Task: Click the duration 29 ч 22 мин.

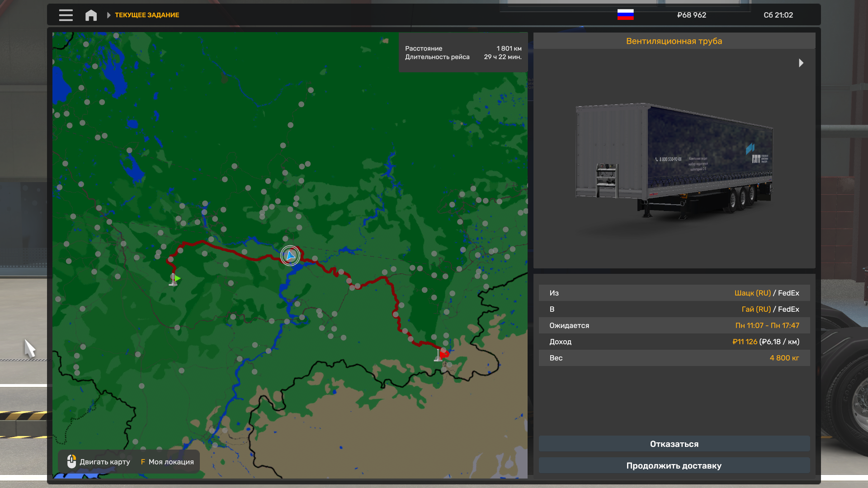Action: coord(503,57)
